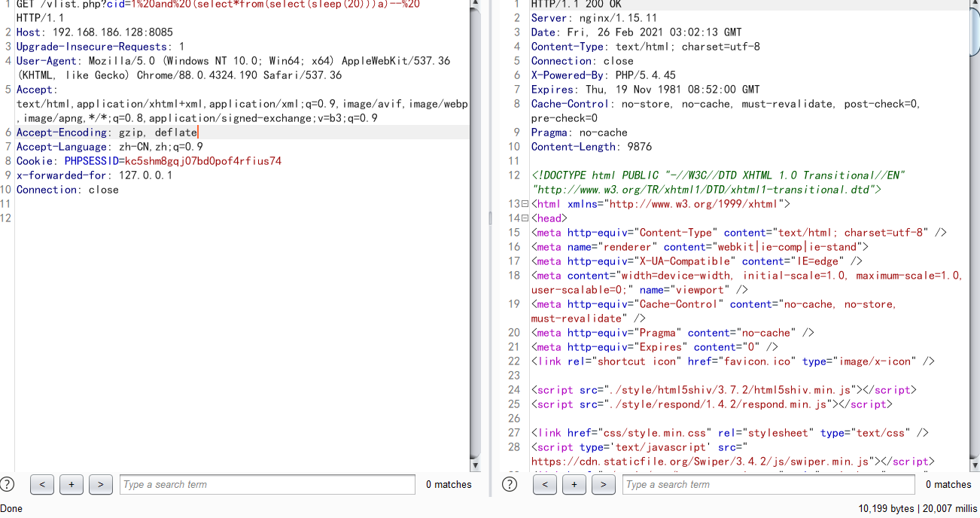Image resolution: width=980 pixels, height=518 pixels.
Task: Click the Accept-Language zh-CN header
Action: pyautogui.click(x=110, y=147)
